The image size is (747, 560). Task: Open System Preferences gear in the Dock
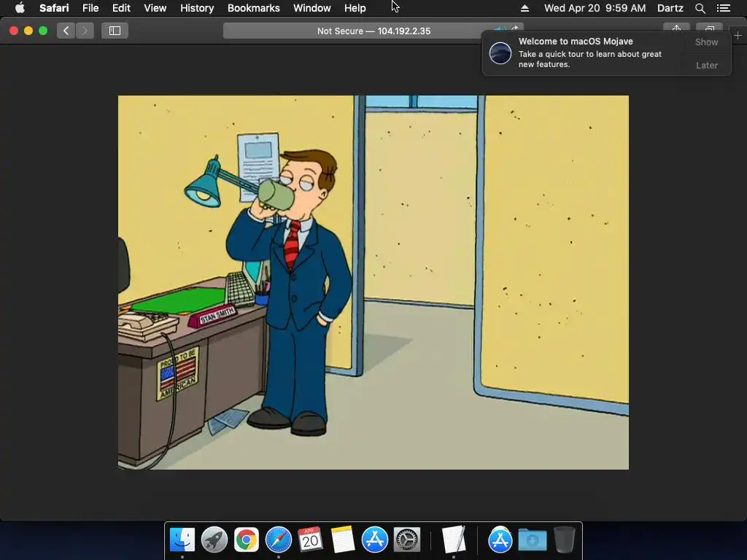pyautogui.click(x=406, y=540)
